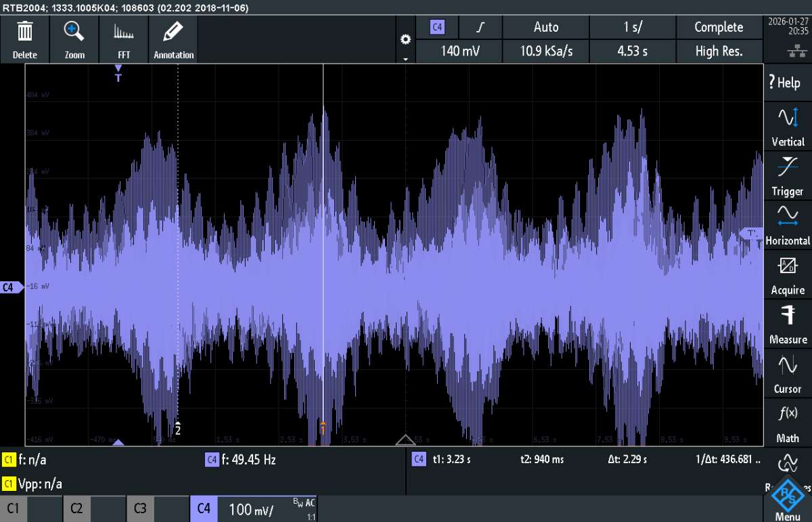The width and height of the screenshot is (812, 522).
Task: Select the Annotation pencil tool
Action: [x=174, y=39]
